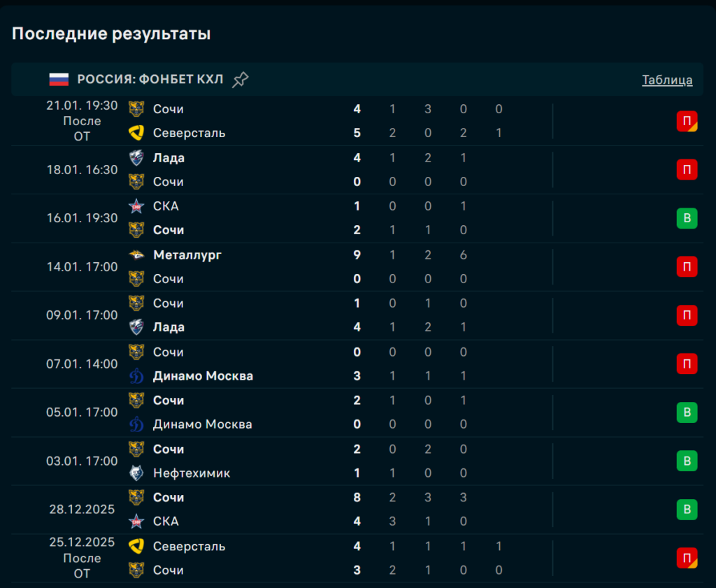This screenshot has height=588, width=716.
Task: Click red П badge for 21.01 match
Action: [687, 122]
